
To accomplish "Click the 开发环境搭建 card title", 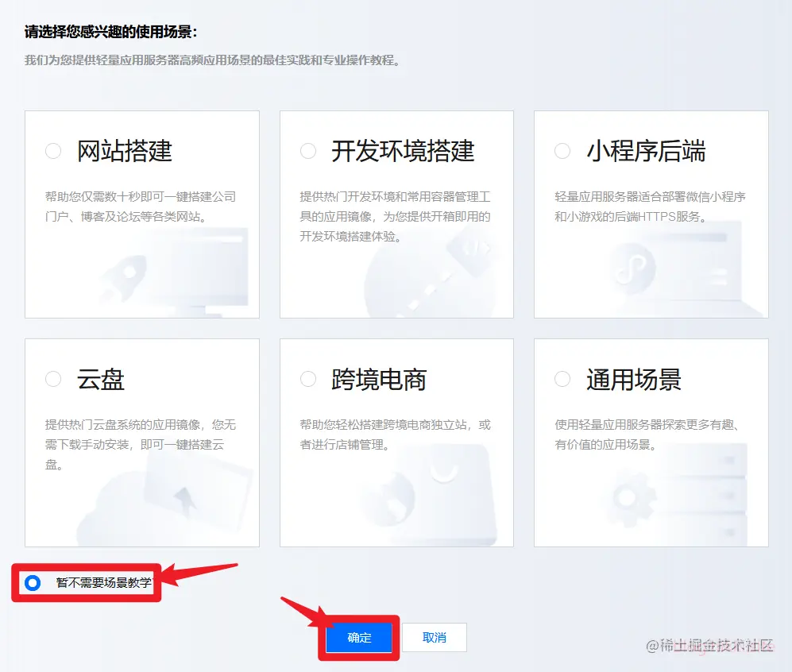I will (x=403, y=151).
